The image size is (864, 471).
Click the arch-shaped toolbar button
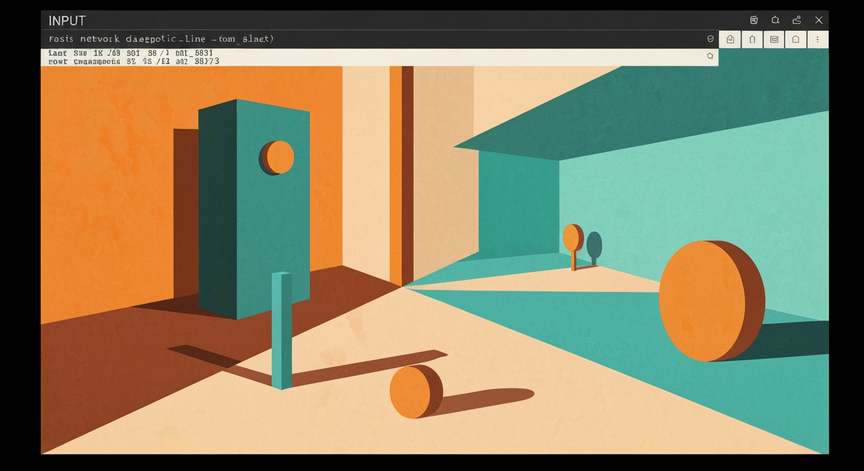pos(752,39)
